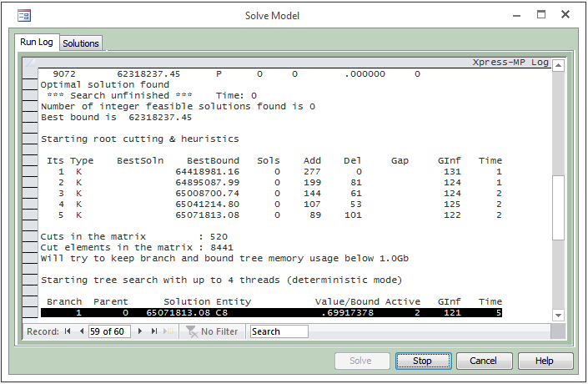Click iteration row with BestBound 65041214.80
Screen dimensions: 588x384
[x=279, y=205]
